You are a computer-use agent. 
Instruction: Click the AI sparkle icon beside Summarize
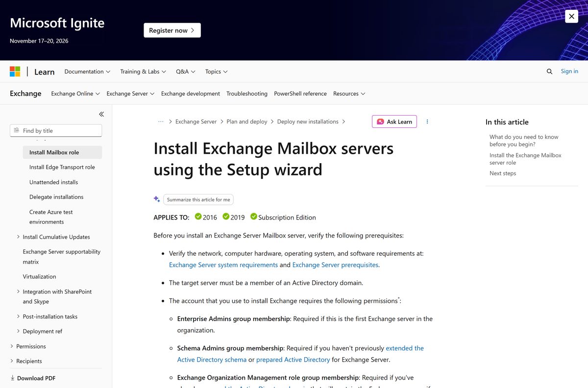157,199
